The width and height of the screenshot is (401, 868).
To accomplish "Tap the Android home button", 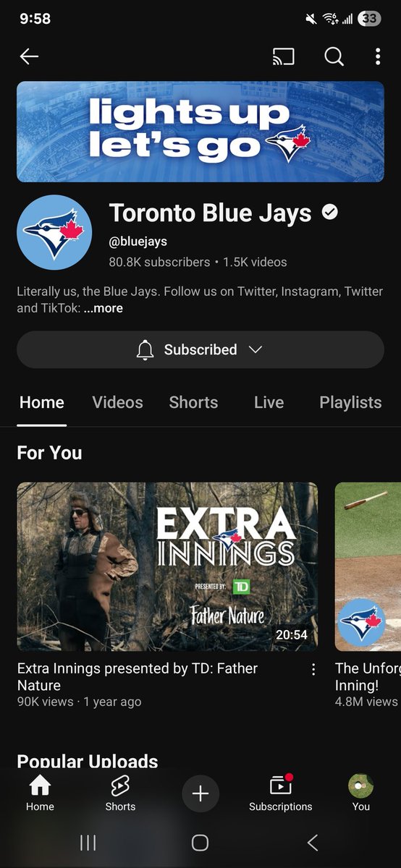I will [x=200, y=842].
